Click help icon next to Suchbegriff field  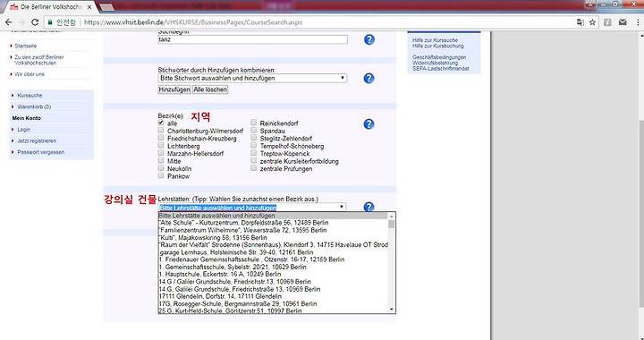(x=369, y=39)
